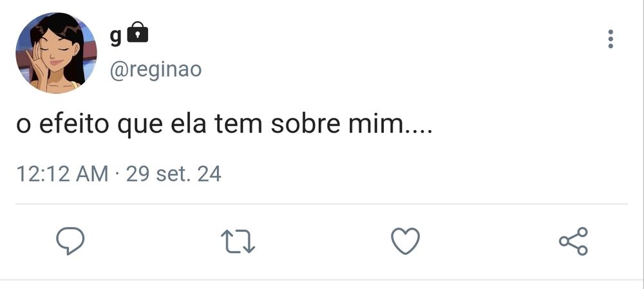Tap the share icon below the post
Image resolution: width=644 pixels, height=289 pixels.
coord(573,241)
